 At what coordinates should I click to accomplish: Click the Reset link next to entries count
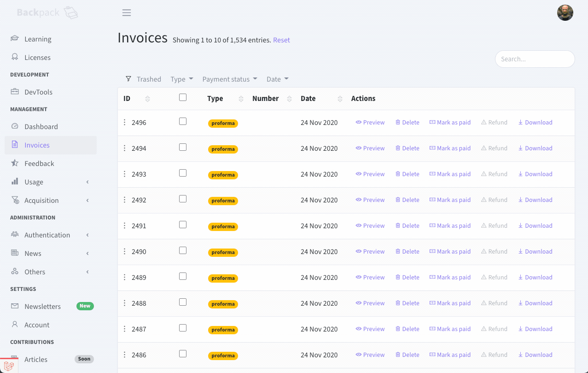click(281, 40)
